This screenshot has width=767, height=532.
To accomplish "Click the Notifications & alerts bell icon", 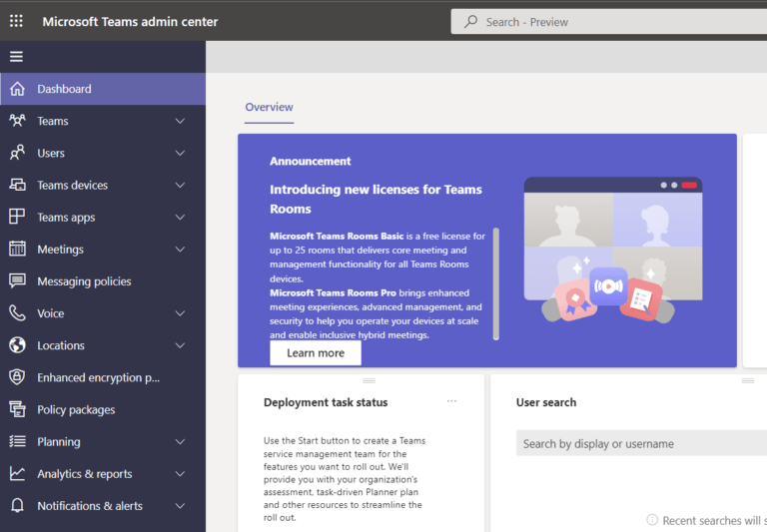I will click(17, 506).
